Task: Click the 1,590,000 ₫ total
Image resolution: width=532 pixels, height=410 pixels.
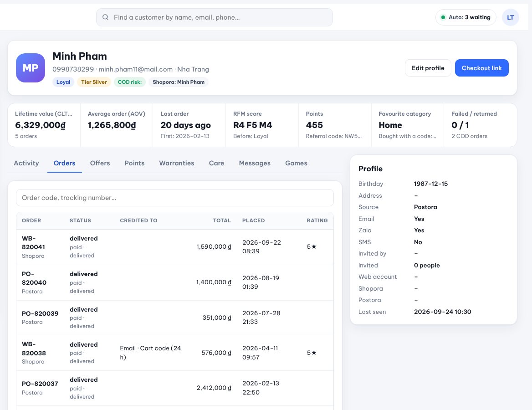Action: pos(214,247)
